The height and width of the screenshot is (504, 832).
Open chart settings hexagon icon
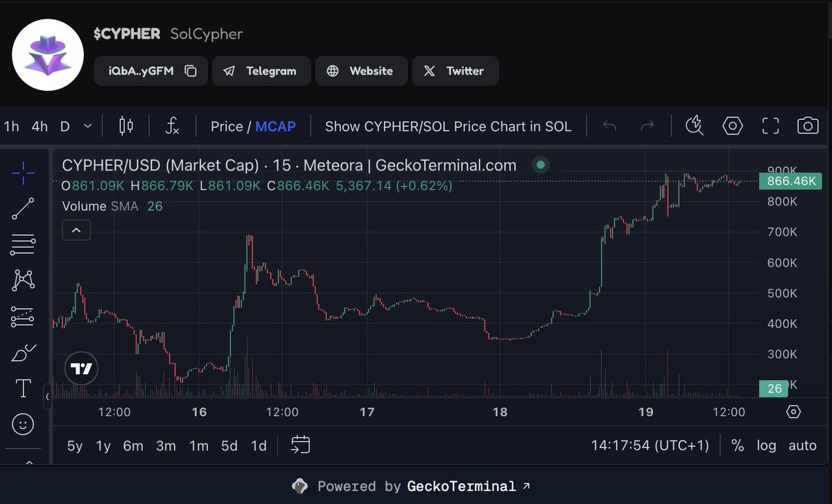[733, 125]
